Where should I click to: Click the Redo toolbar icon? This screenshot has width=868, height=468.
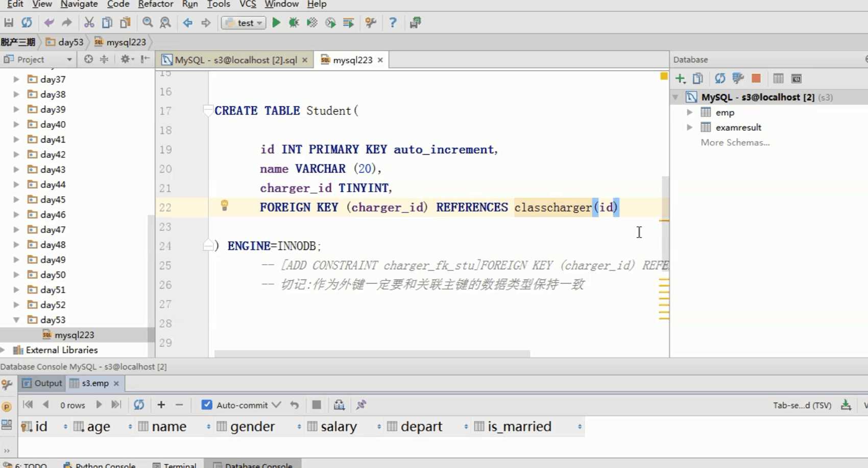point(67,22)
